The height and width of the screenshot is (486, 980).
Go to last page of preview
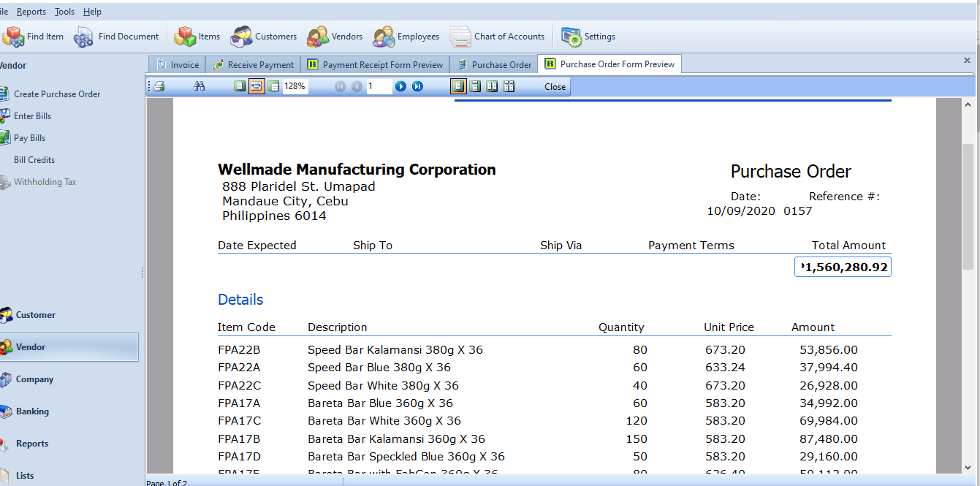pos(417,86)
